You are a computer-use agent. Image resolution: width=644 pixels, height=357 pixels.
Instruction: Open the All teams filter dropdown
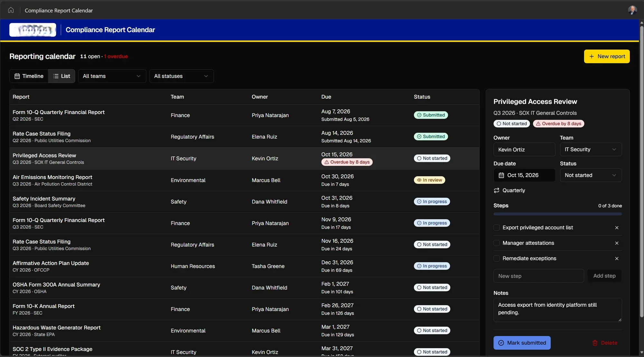tap(112, 76)
